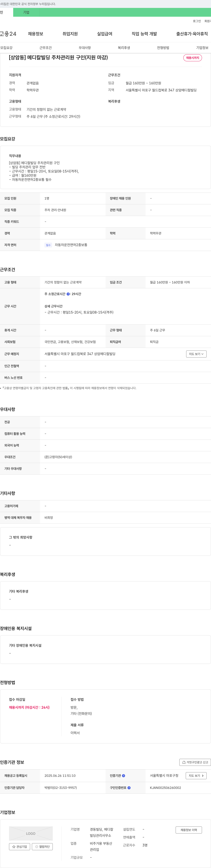Click the 월급 160만원 ~ 160만원 이하 value
211x868 pixels.
pos(170,282)
